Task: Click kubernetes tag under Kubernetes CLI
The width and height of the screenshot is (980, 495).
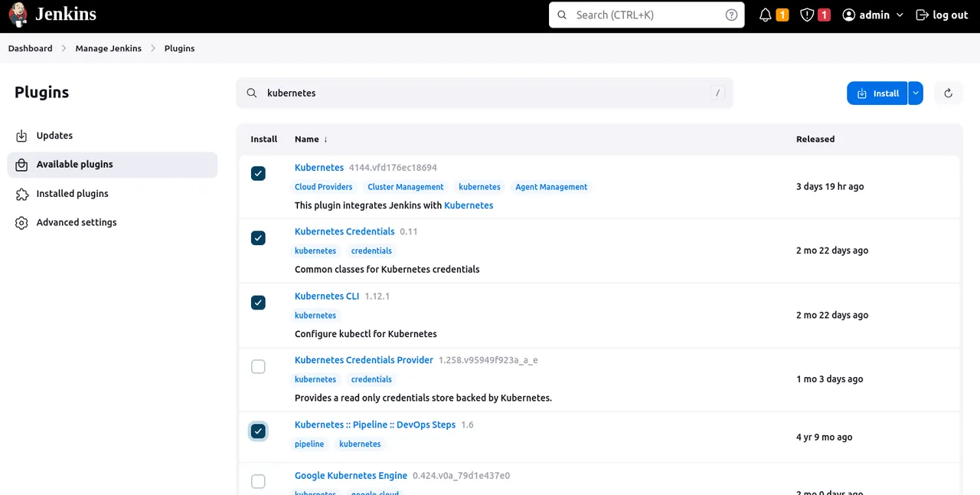Action: coord(315,316)
